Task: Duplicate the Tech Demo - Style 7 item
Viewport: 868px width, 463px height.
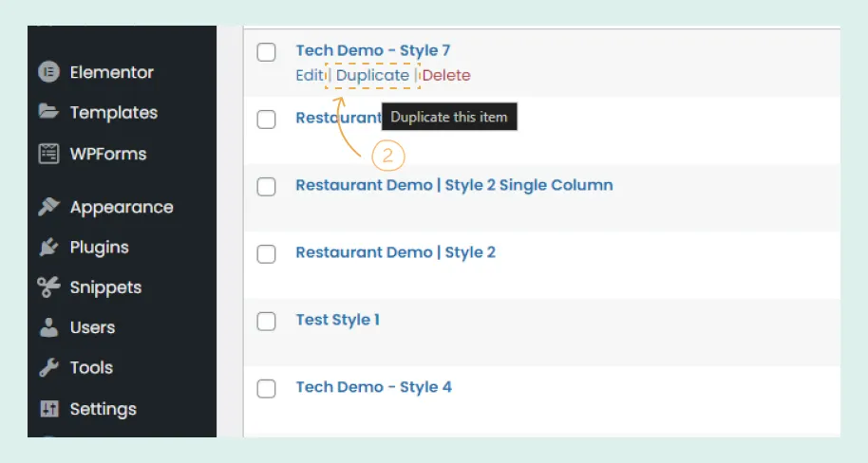Action: [x=372, y=75]
